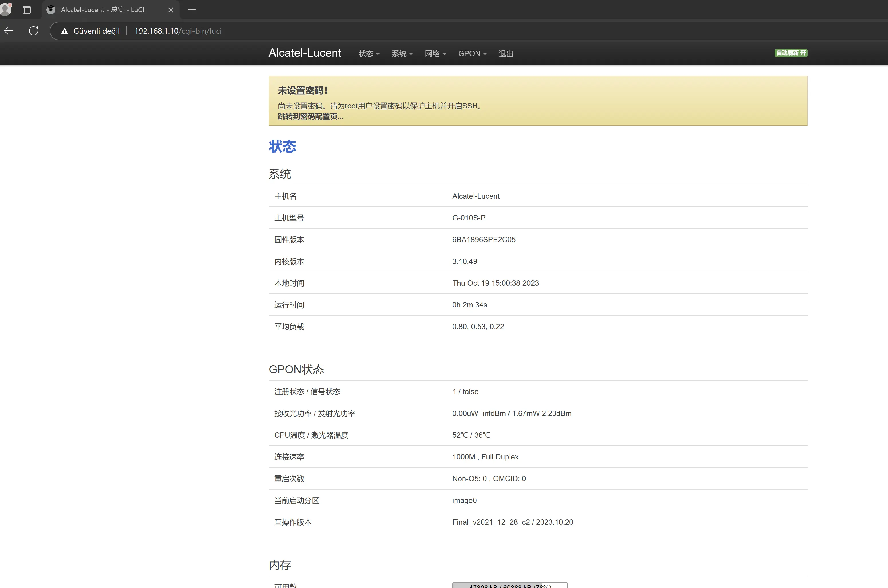Click the memory usage progress bar

tap(510, 585)
